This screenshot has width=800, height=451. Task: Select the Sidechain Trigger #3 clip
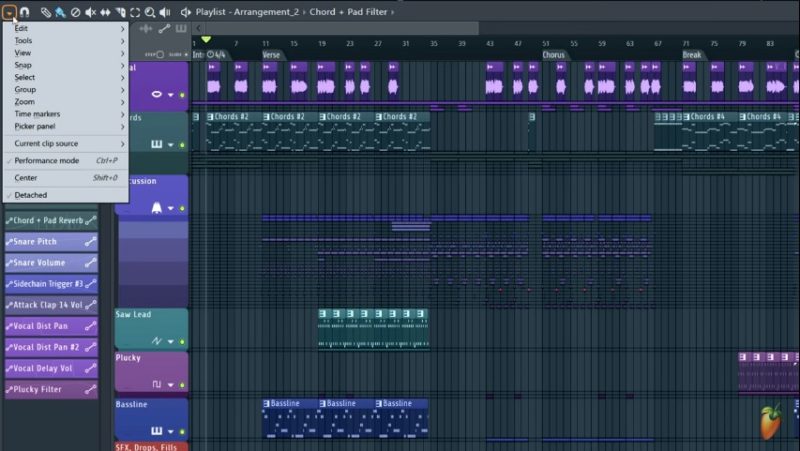pos(51,284)
